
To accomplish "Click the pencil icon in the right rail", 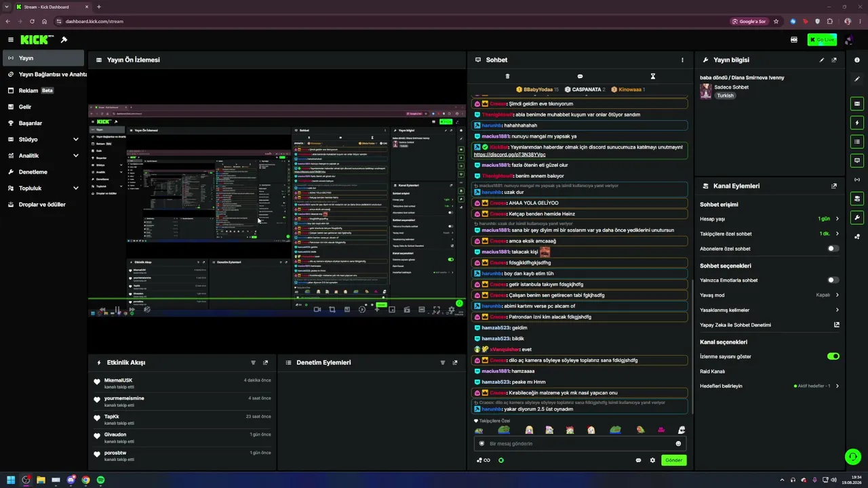I will tap(857, 79).
